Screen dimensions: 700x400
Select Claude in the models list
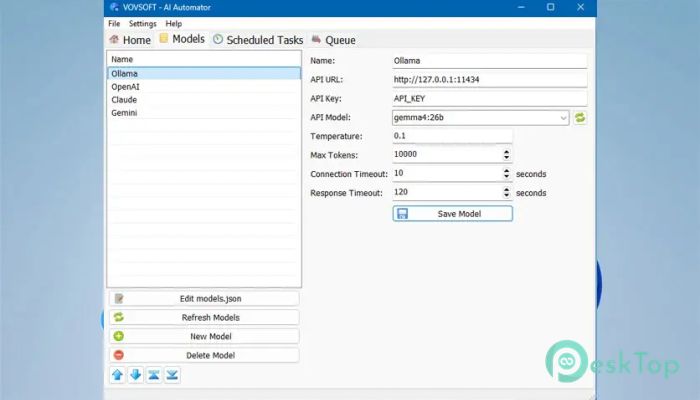tap(204, 100)
